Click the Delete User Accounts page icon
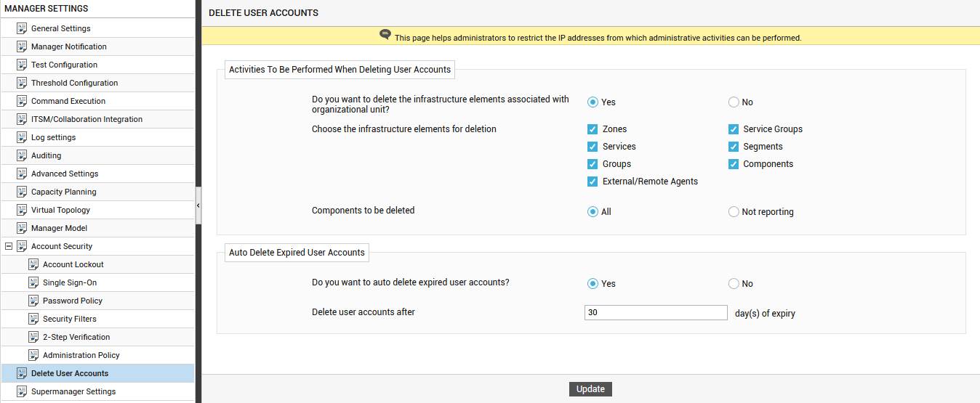980x403 pixels. [x=22, y=373]
